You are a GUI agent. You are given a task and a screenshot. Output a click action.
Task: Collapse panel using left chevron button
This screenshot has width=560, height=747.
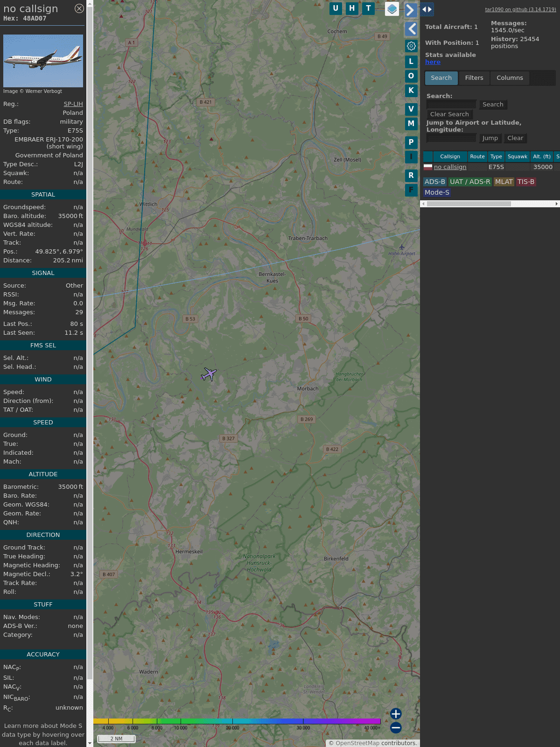click(411, 29)
